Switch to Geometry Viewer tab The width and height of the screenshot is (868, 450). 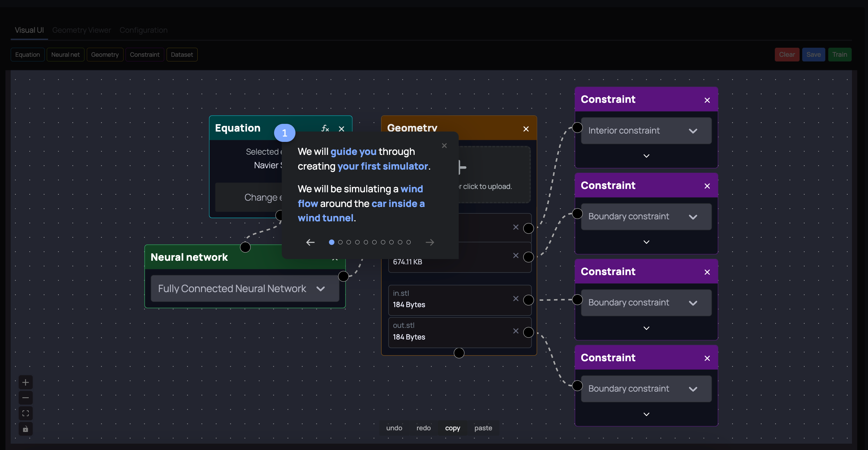(x=81, y=30)
